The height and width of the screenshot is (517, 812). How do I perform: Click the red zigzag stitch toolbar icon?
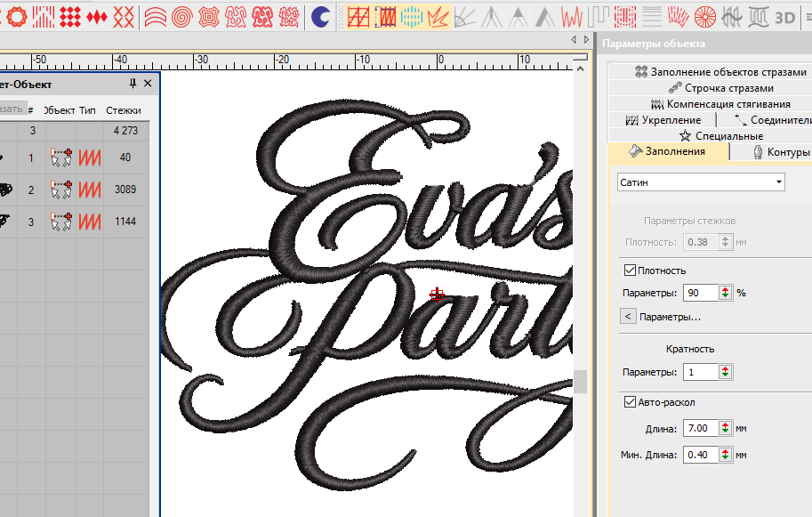point(572,16)
